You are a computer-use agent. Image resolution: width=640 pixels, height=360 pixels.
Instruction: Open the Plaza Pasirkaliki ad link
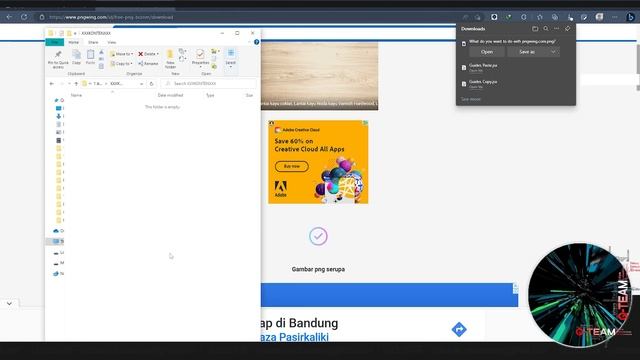pos(294,337)
